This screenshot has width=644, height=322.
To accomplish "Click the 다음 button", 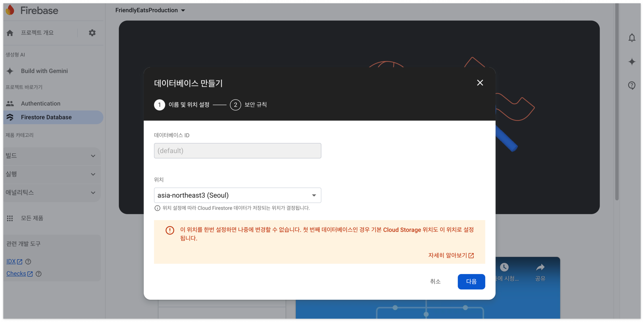I will [471, 281].
